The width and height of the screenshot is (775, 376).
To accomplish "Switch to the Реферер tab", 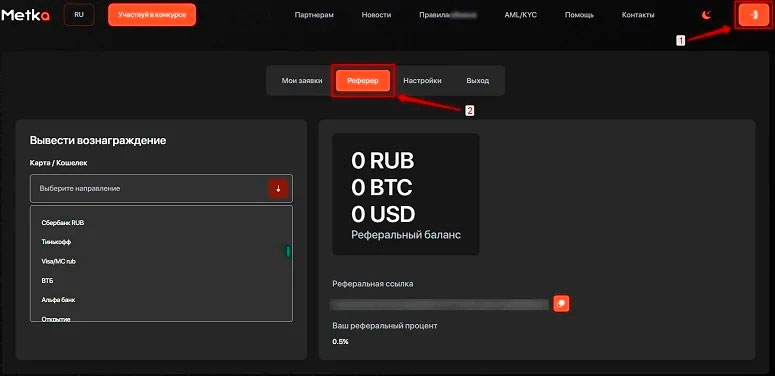I will (x=363, y=81).
